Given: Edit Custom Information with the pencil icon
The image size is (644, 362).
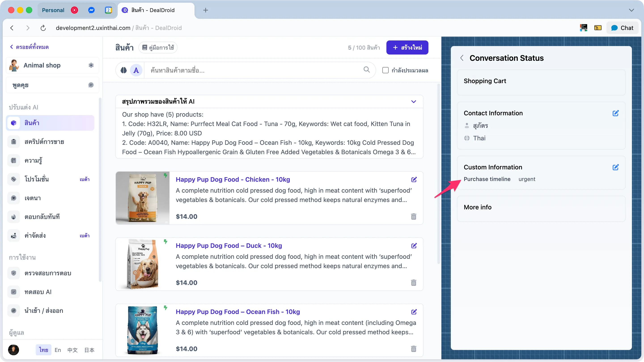Looking at the screenshot, I should pos(616,167).
